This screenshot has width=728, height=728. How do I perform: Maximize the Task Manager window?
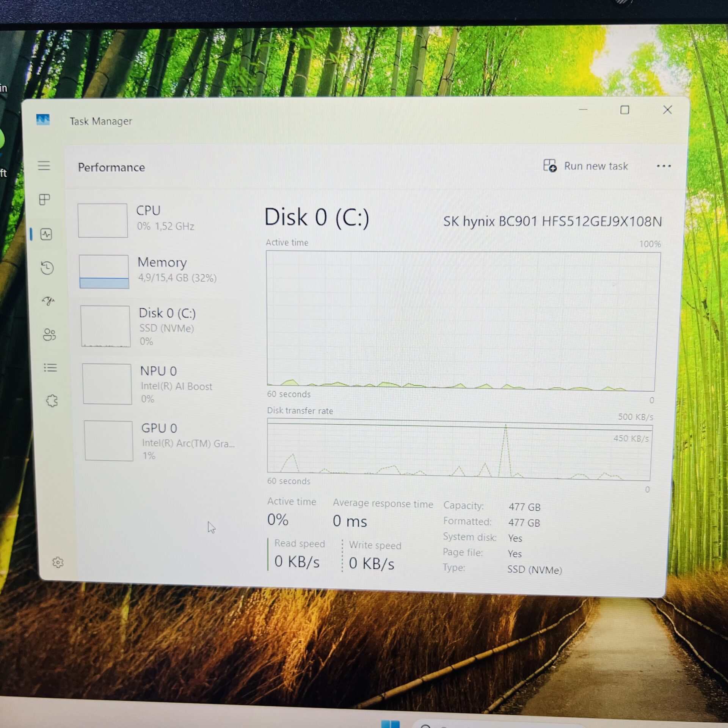point(624,110)
